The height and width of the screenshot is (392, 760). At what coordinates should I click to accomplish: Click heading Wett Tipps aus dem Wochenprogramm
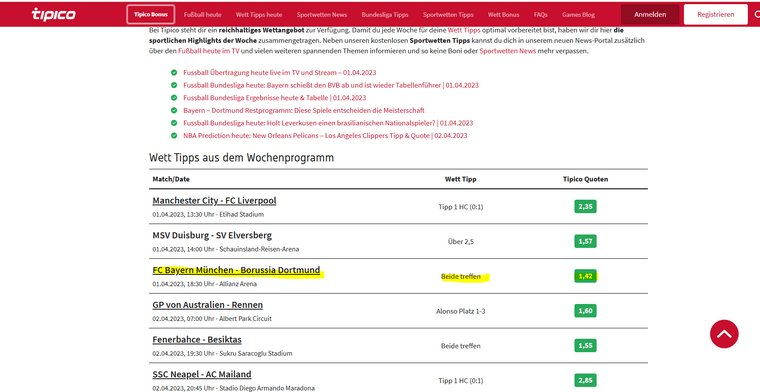241,157
